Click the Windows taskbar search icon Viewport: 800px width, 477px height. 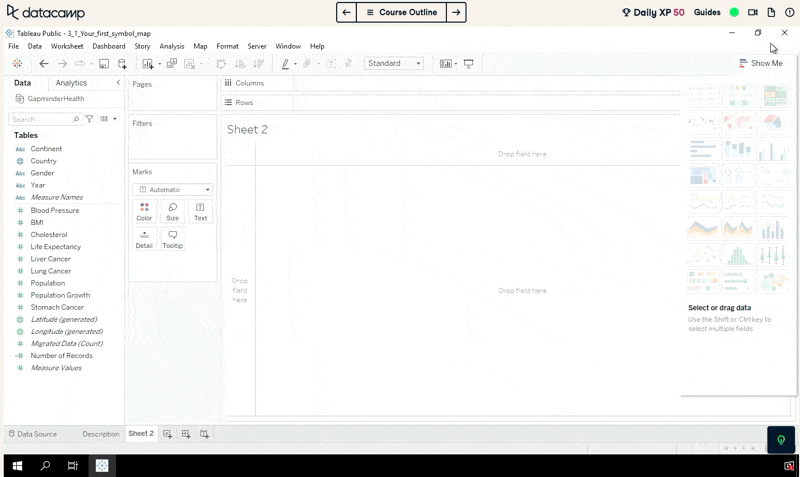(x=45, y=465)
